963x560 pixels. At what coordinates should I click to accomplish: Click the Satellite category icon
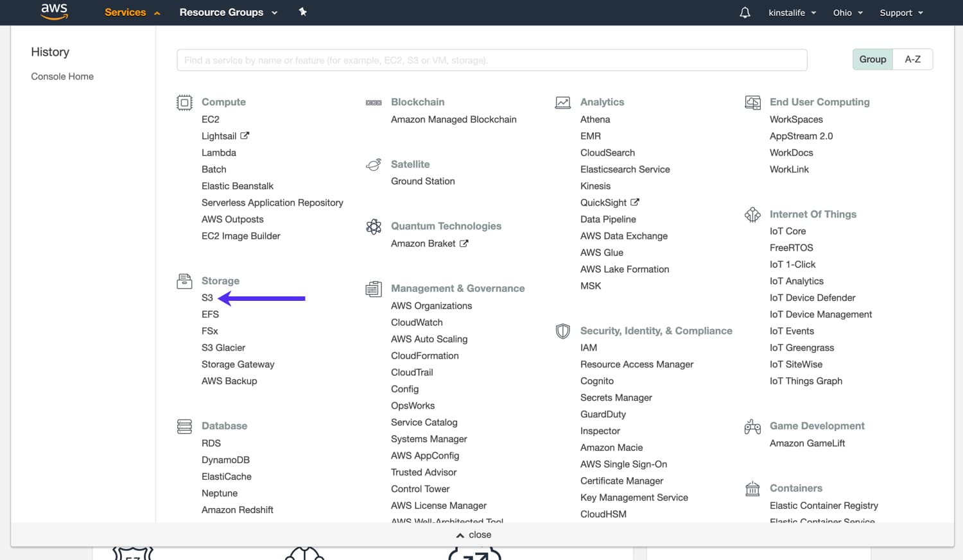[x=374, y=164]
